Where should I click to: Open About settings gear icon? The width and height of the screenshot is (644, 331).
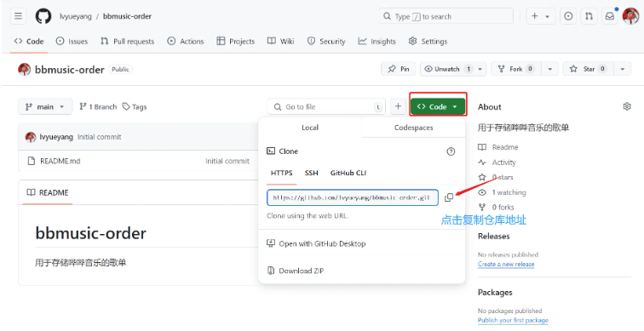(x=627, y=106)
